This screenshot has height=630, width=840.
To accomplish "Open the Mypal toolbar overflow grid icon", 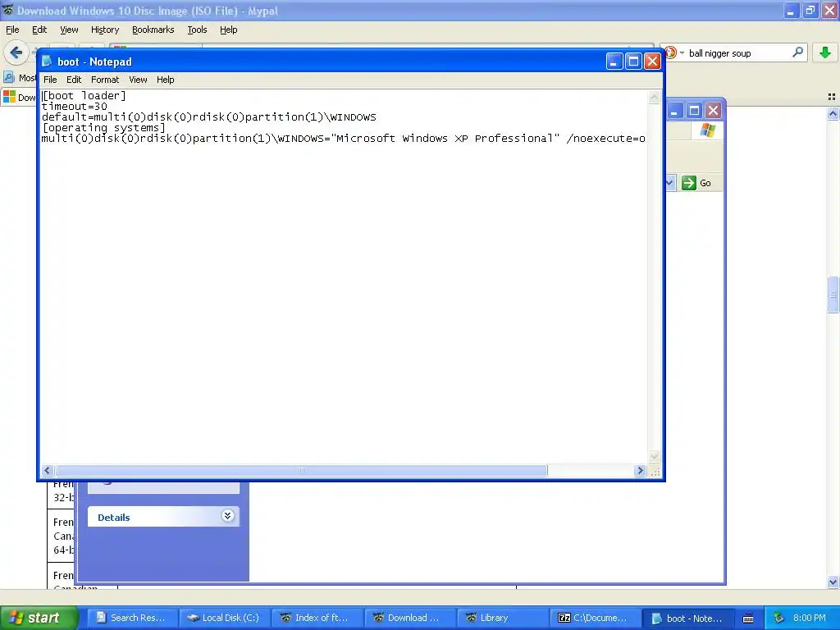I will click(x=832, y=97).
